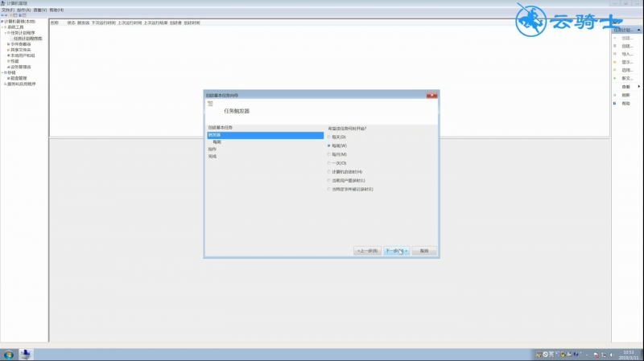This screenshot has height=361, width=644.
Task: Click the 上次运行结果 column header
Action: tap(155, 23)
